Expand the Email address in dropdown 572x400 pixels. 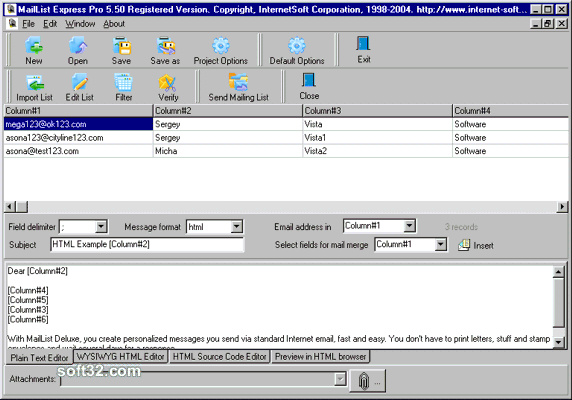click(410, 226)
